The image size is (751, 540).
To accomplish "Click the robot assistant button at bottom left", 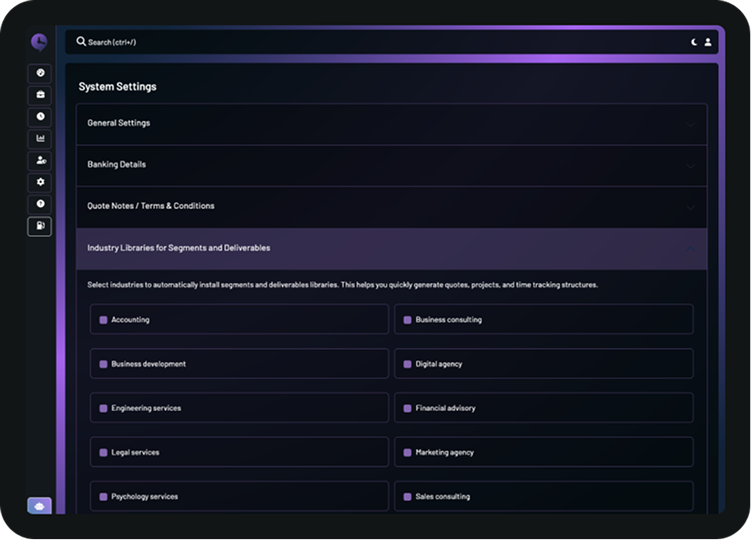I will pyautogui.click(x=39, y=506).
